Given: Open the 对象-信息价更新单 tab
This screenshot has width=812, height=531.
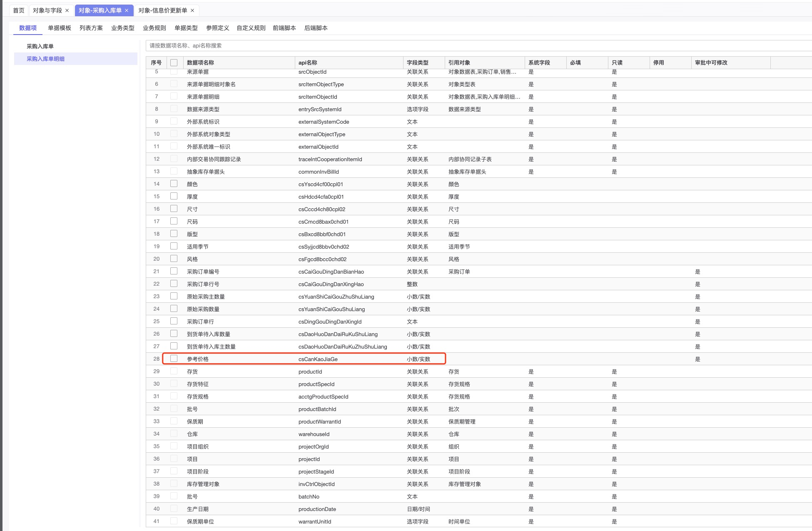Looking at the screenshot, I should (x=162, y=10).
